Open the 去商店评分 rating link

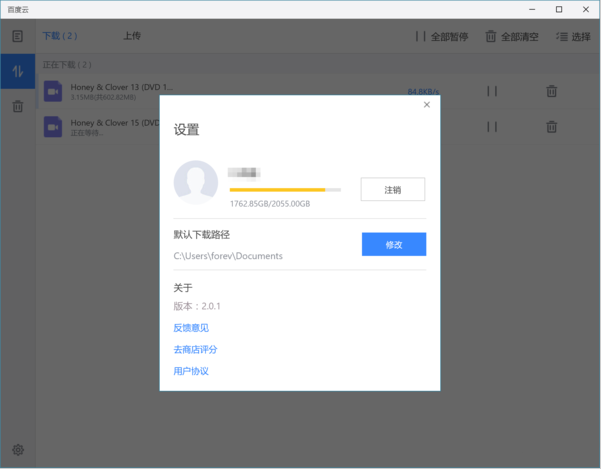click(195, 349)
